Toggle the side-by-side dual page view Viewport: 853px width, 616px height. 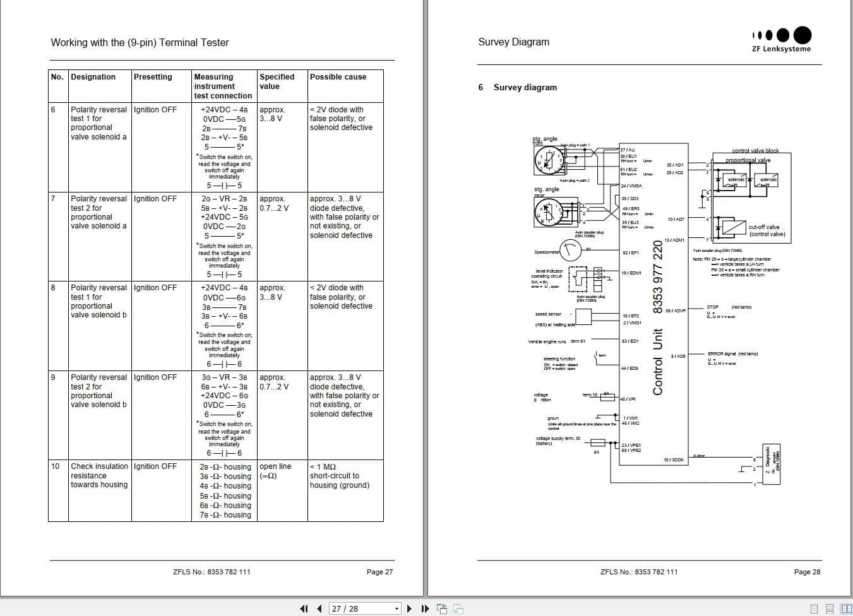click(845, 608)
